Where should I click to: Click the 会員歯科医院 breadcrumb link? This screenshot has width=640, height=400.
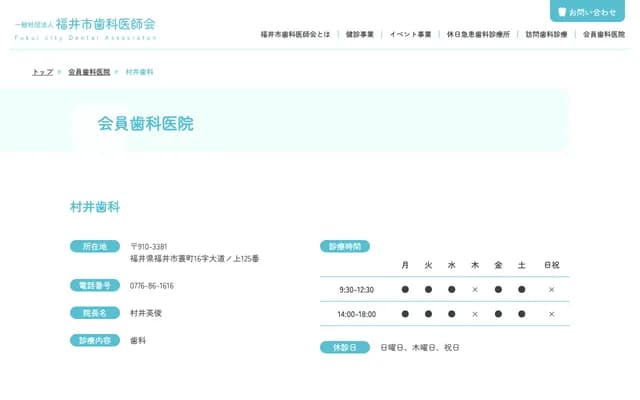(x=89, y=72)
